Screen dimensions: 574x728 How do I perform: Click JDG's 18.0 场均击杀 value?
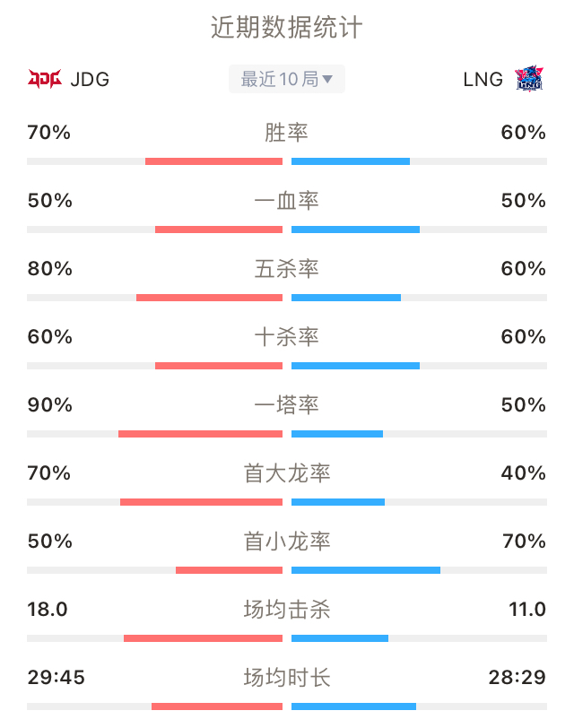pyautogui.click(x=48, y=609)
